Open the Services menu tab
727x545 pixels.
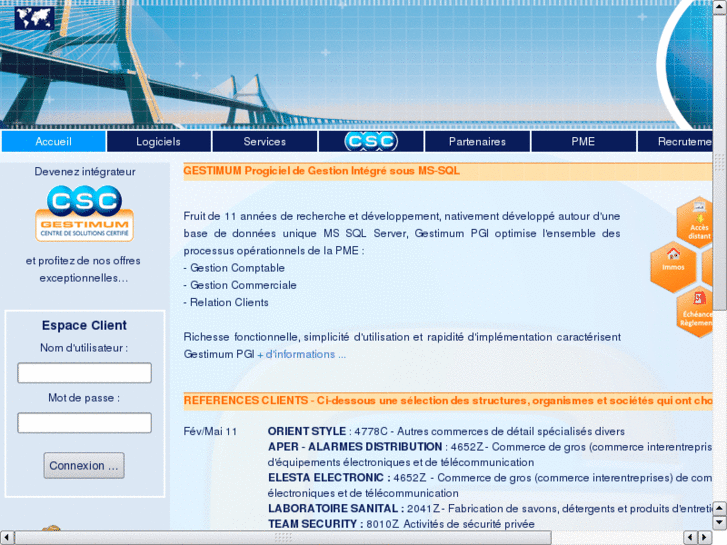pos(265,141)
